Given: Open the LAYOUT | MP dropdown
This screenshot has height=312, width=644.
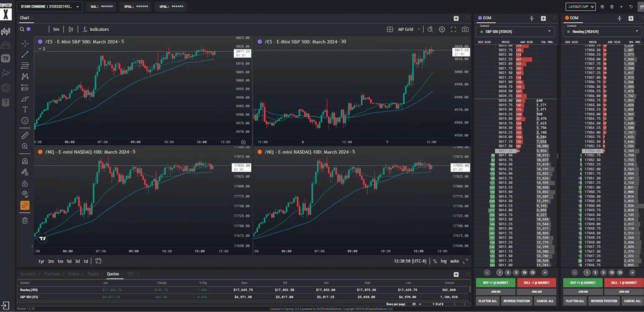Looking at the screenshot, I should (x=580, y=7).
